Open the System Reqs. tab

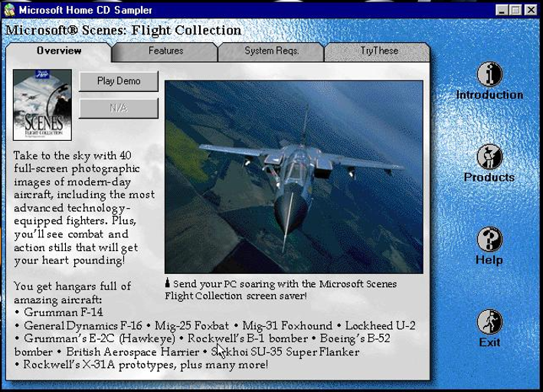point(271,51)
